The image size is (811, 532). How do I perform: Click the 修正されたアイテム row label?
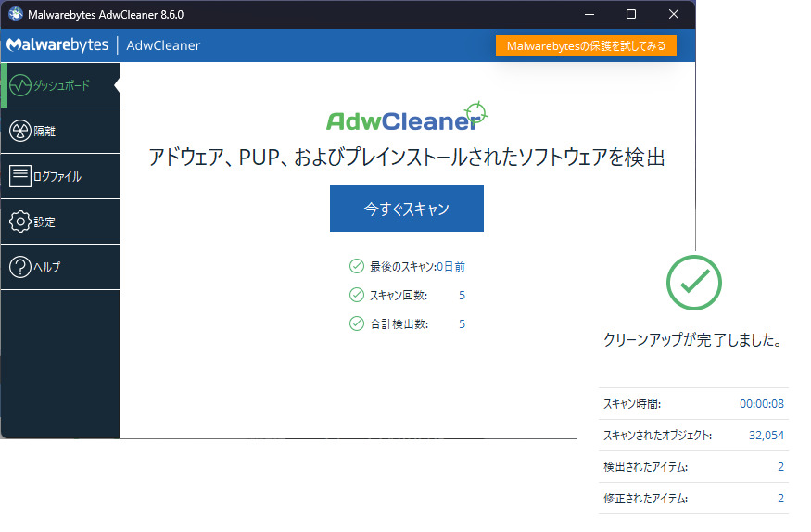[x=645, y=499]
